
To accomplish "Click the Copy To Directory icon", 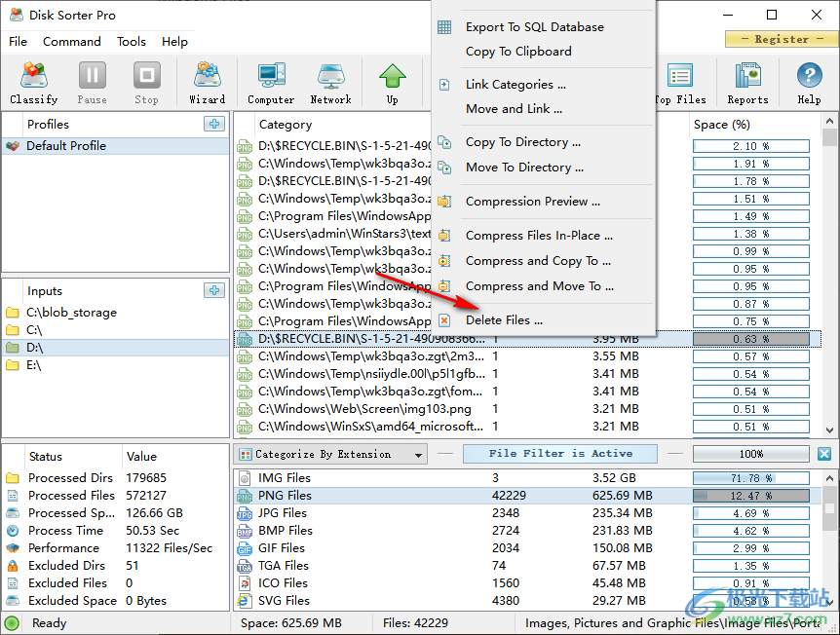I will (x=444, y=142).
